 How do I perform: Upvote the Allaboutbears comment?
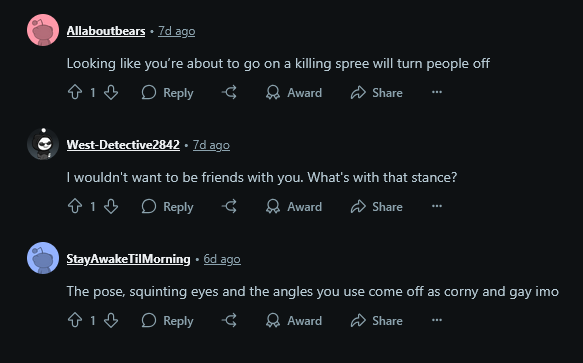click(75, 92)
